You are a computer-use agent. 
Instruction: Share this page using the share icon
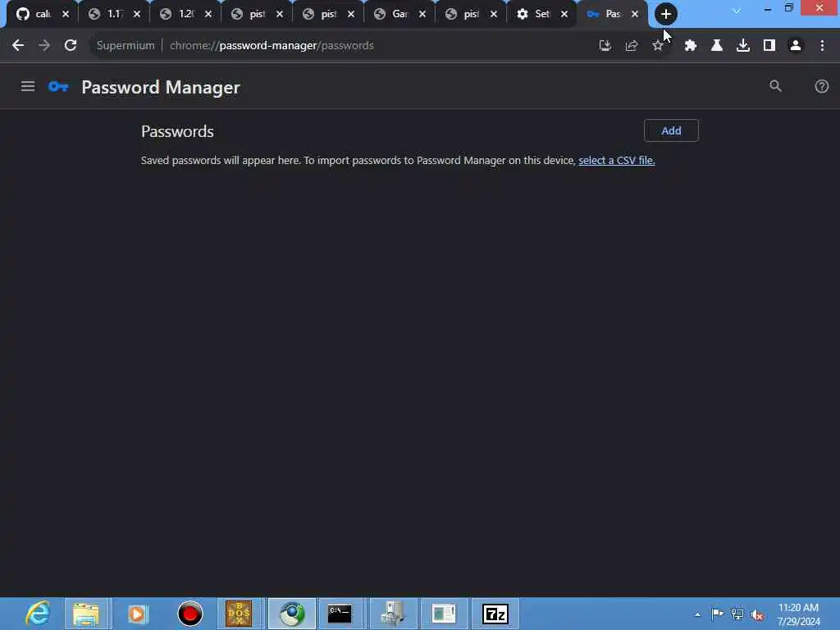(631, 46)
